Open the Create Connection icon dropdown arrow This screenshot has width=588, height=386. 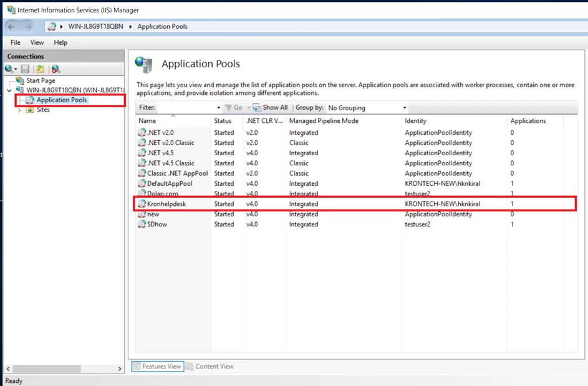(x=16, y=69)
